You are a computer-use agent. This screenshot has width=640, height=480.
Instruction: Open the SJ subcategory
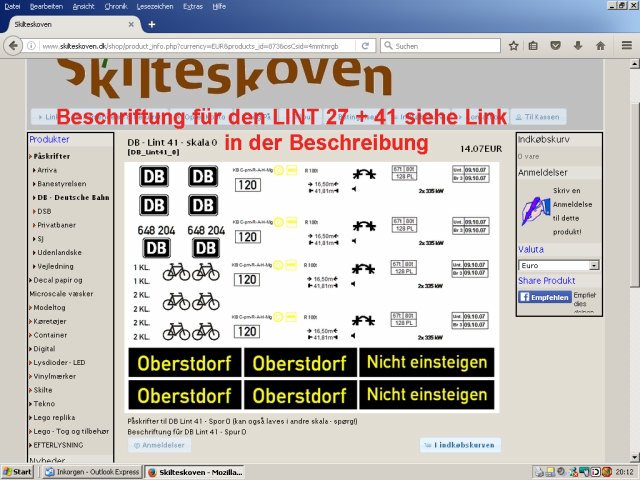(40, 239)
